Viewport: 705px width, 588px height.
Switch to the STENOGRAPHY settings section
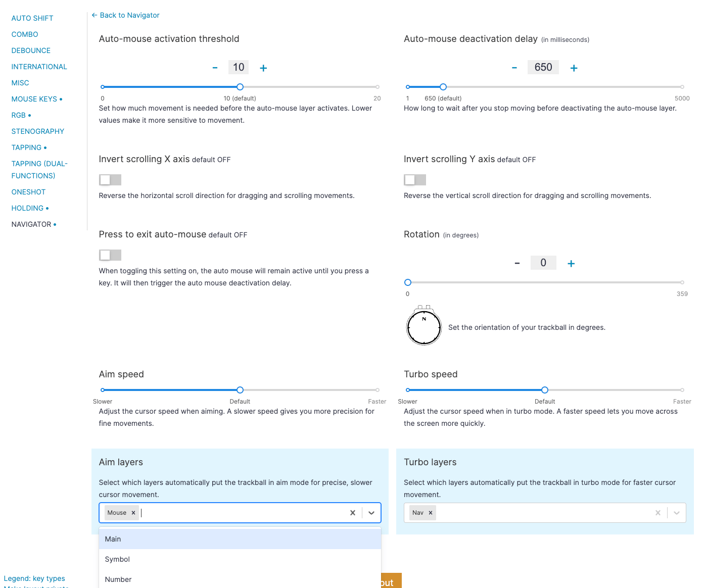[37, 131]
